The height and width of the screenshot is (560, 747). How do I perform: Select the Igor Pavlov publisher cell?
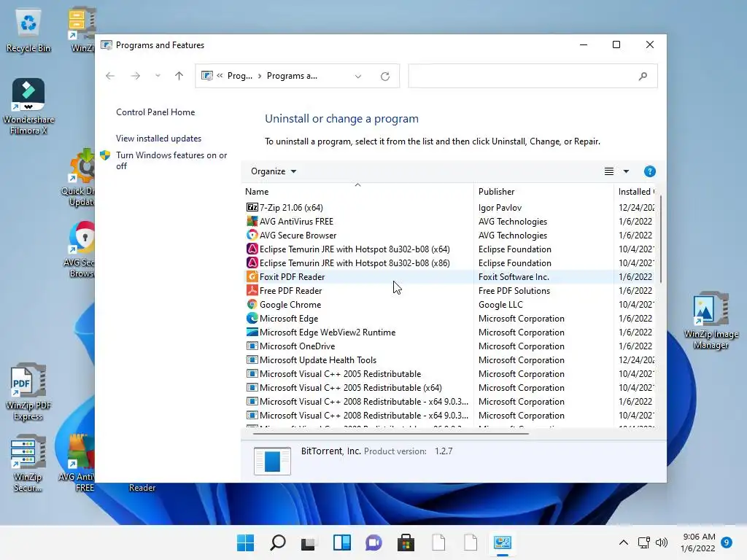(500, 208)
